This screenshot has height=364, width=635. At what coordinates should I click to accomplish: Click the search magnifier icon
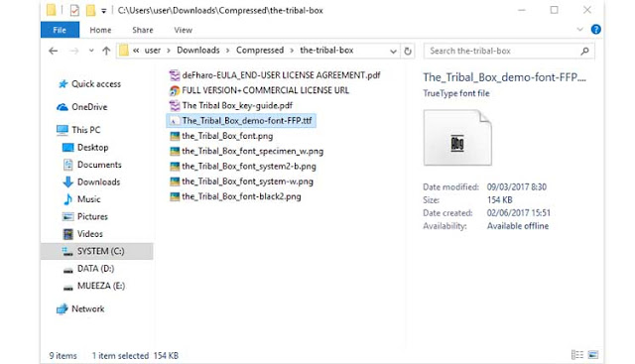coord(584,51)
